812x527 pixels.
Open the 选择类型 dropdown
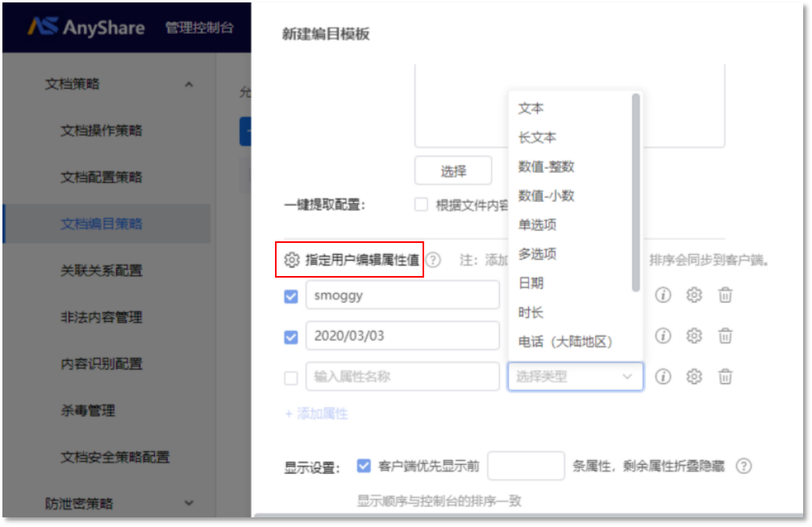(575, 376)
